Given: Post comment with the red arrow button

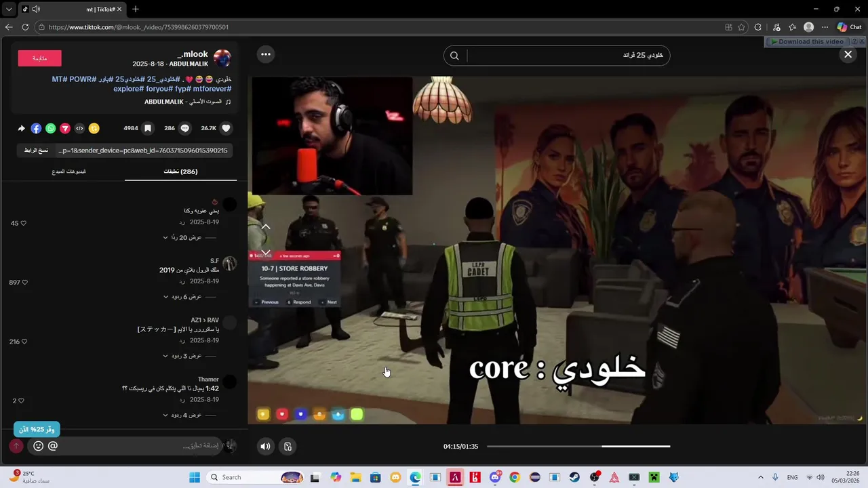Looking at the screenshot, I should [x=16, y=446].
